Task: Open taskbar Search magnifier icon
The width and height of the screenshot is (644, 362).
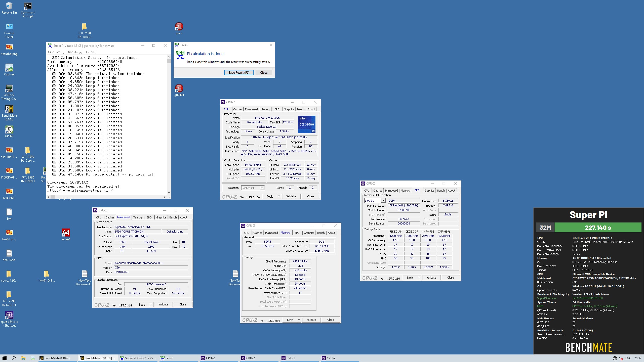Action: pos(14,358)
